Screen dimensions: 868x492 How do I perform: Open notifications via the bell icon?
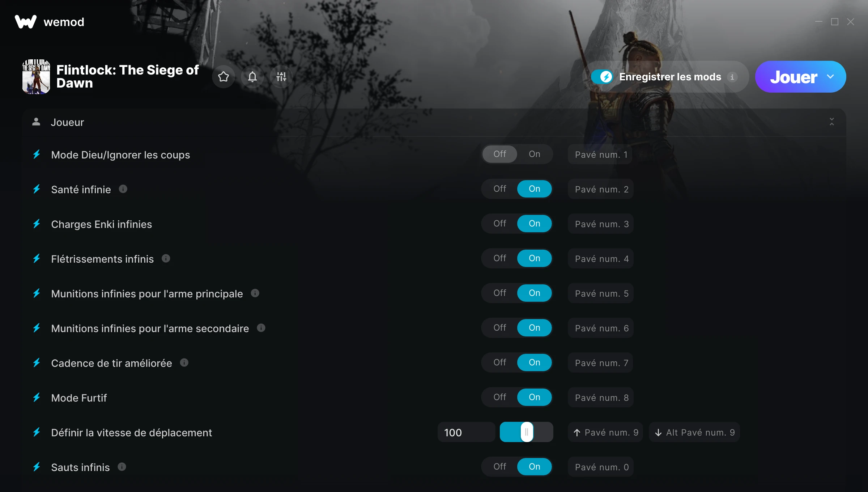tap(252, 77)
